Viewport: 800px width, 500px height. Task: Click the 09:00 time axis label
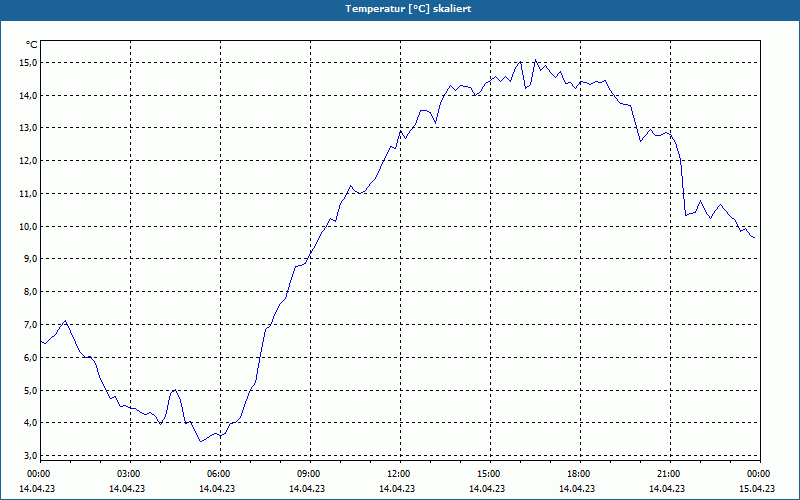click(310, 474)
